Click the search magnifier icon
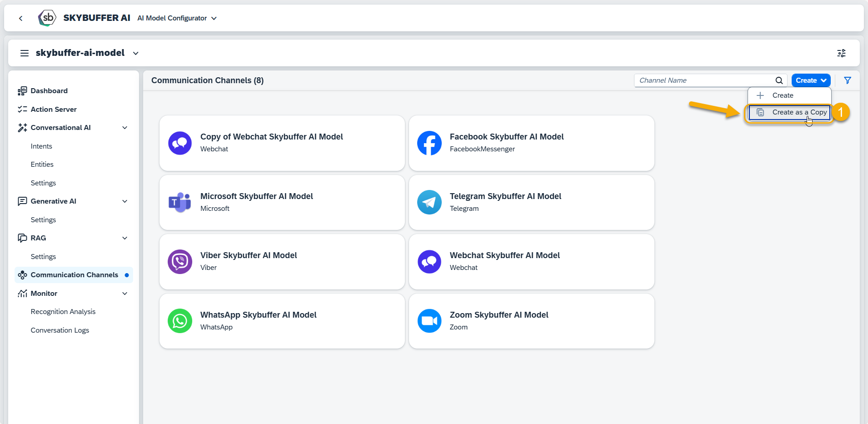The width and height of the screenshot is (868, 424). click(779, 80)
